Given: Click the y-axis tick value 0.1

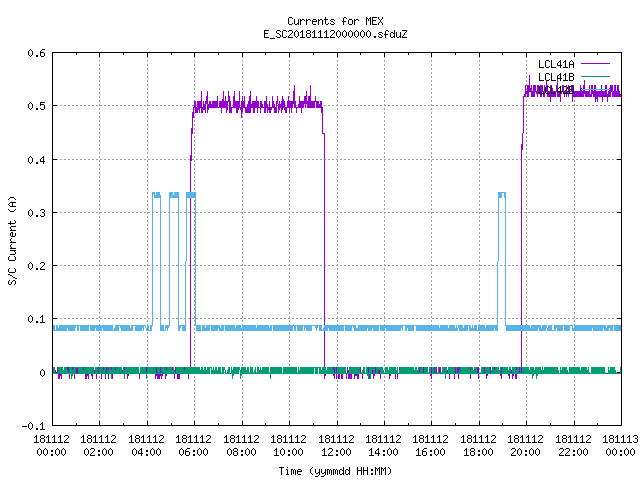Looking at the screenshot, I should point(36,319).
